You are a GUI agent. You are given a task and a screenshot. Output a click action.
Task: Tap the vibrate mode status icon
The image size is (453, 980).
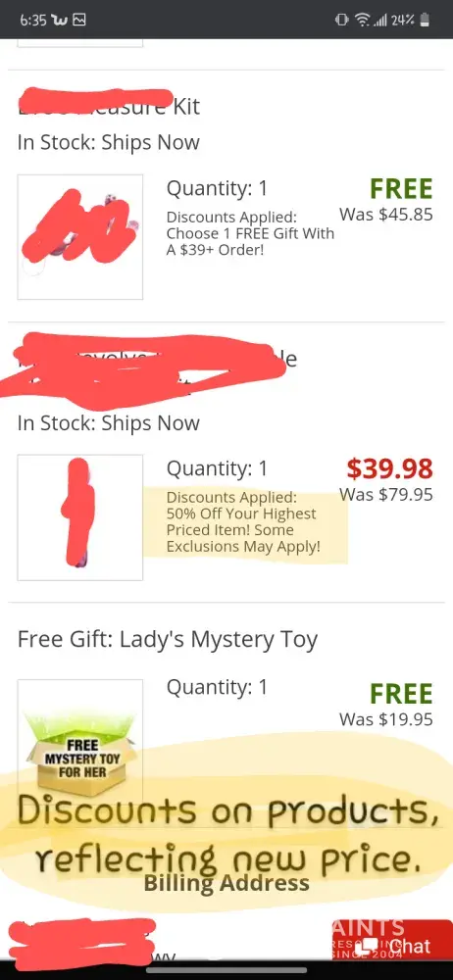pos(341,20)
